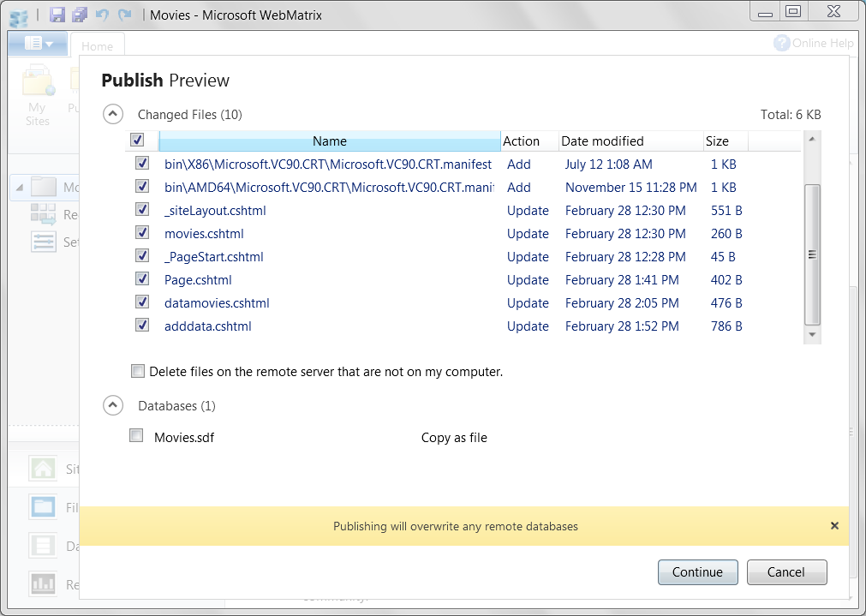This screenshot has height=616, width=866.
Task: Click the file list scrollbar thumb
Action: tap(812, 254)
